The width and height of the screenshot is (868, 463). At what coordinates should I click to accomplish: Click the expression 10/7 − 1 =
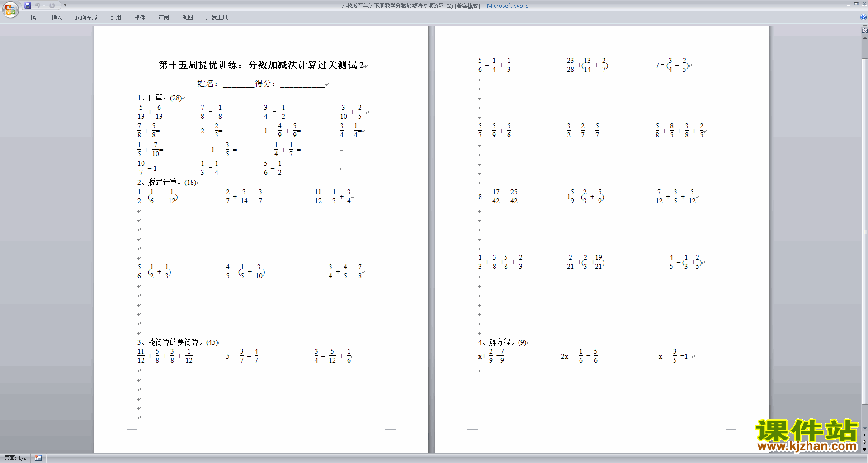149,168
